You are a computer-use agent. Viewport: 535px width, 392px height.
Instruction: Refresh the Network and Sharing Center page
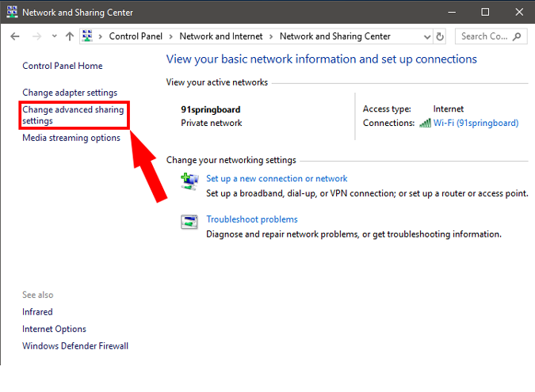(440, 36)
